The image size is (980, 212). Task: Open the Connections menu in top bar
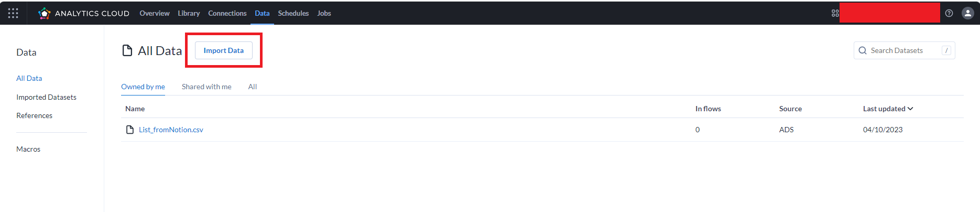point(227,13)
